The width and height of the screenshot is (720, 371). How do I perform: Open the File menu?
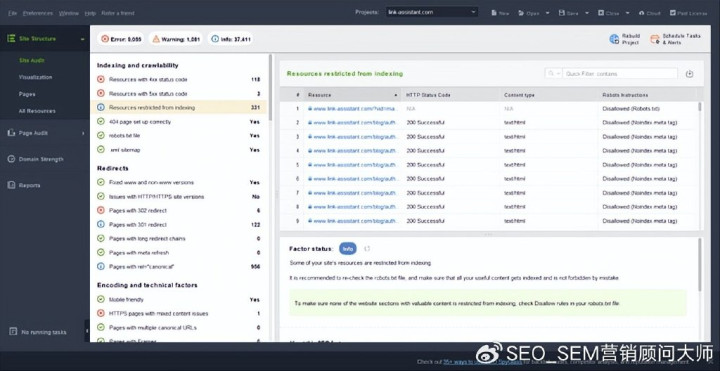coord(12,13)
